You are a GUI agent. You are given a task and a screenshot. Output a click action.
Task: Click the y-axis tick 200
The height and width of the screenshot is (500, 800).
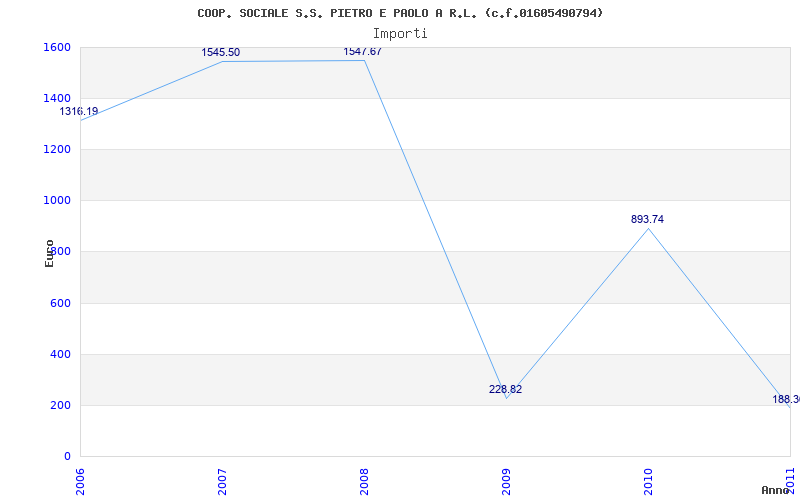point(60,406)
